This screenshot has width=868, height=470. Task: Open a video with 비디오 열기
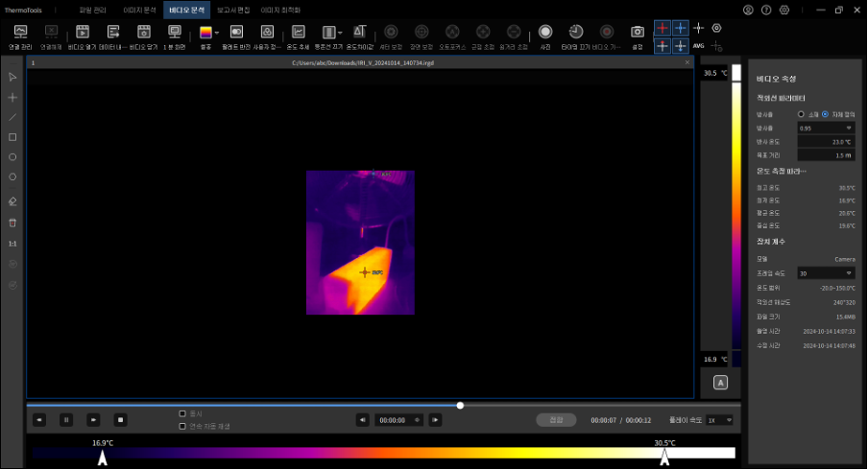pyautogui.click(x=83, y=33)
